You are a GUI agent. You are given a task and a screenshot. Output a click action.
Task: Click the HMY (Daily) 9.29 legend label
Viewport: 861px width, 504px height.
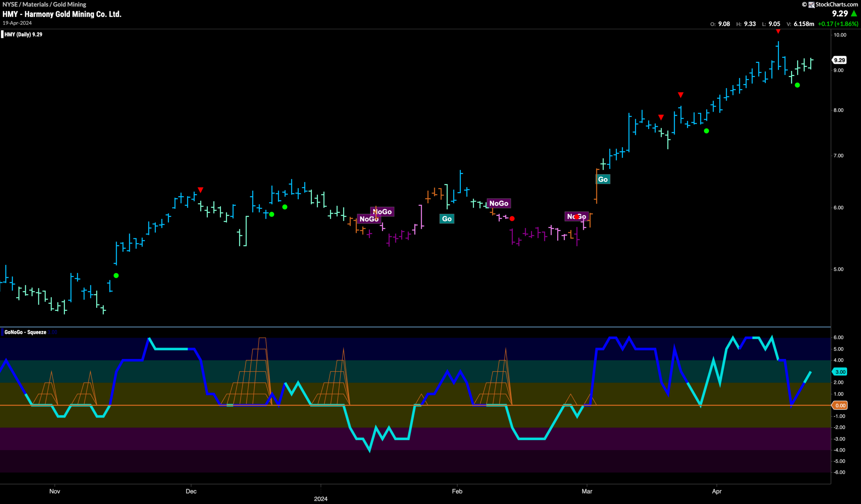[x=23, y=35]
